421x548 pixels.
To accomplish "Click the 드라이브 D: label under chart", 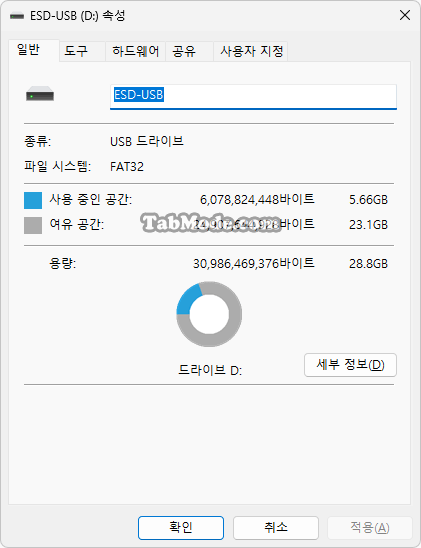I will coord(210,370).
